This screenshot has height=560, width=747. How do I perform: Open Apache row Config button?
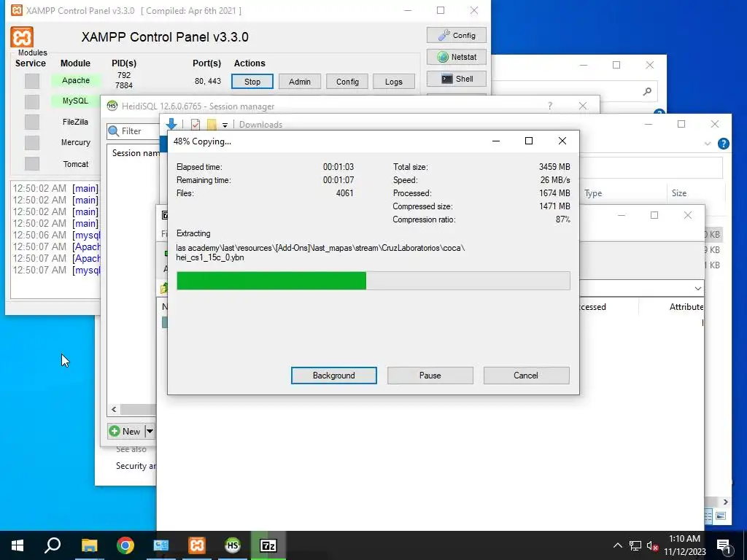[347, 82]
